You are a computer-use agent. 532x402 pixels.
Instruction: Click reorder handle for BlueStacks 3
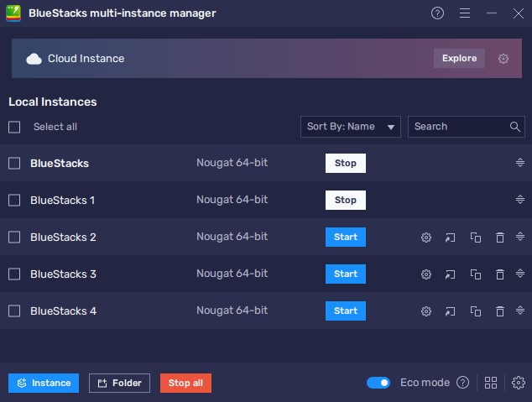coord(520,273)
